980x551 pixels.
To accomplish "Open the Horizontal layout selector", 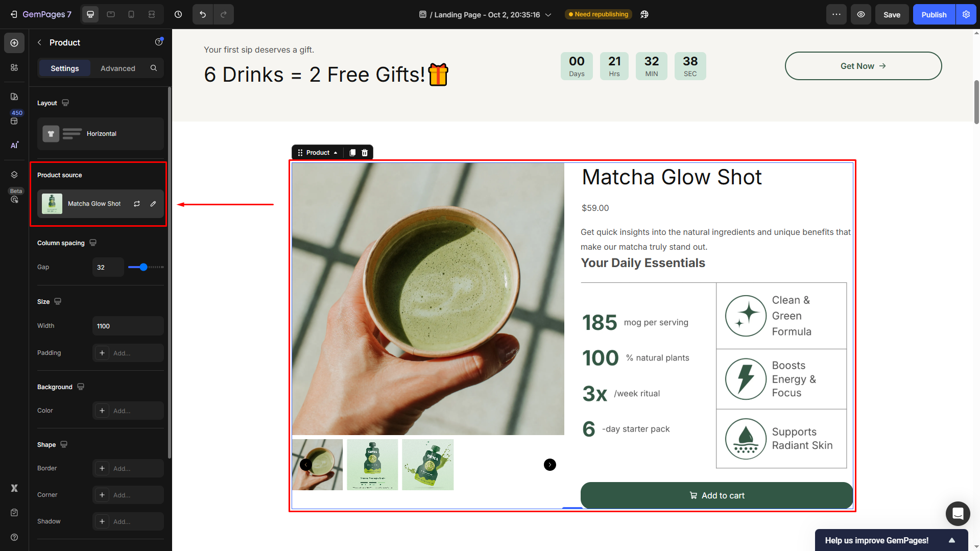I will 101,134.
